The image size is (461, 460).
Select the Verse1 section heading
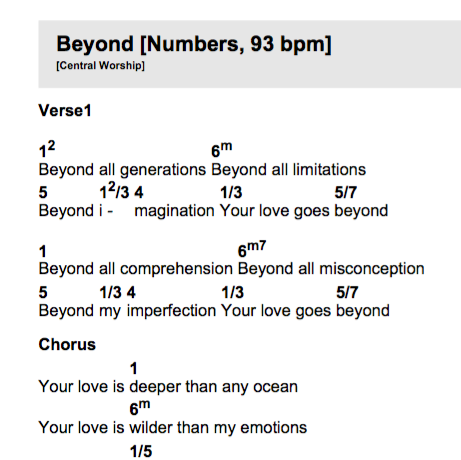coord(65,111)
